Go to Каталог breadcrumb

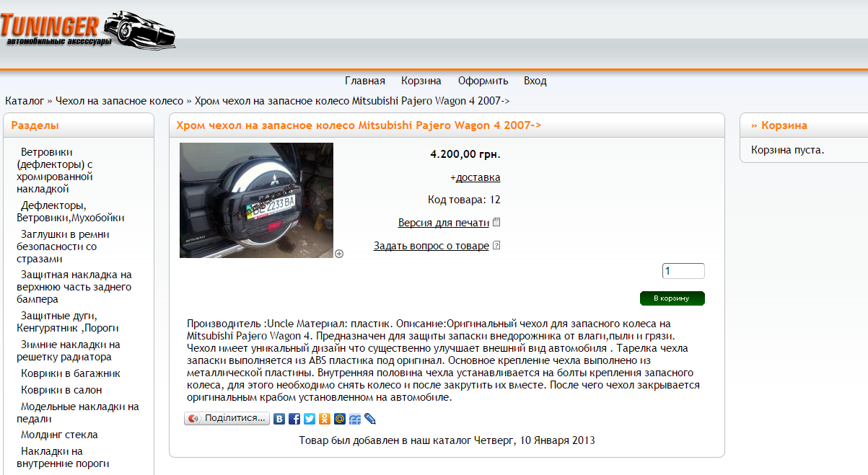[x=25, y=101]
